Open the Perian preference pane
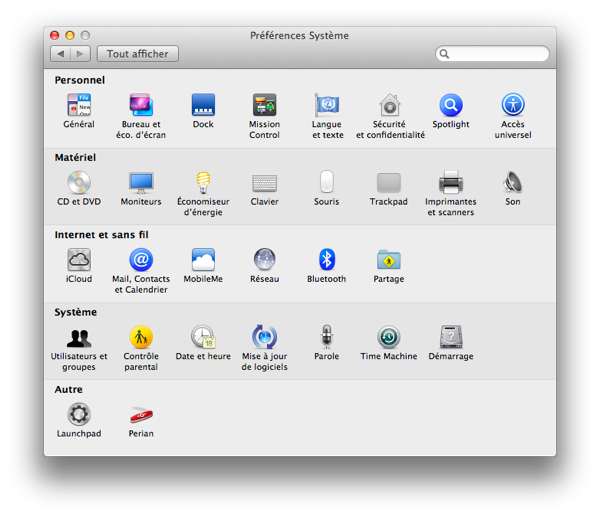Image resolution: width=600 pixels, height=517 pixels. tap(141, 414)
